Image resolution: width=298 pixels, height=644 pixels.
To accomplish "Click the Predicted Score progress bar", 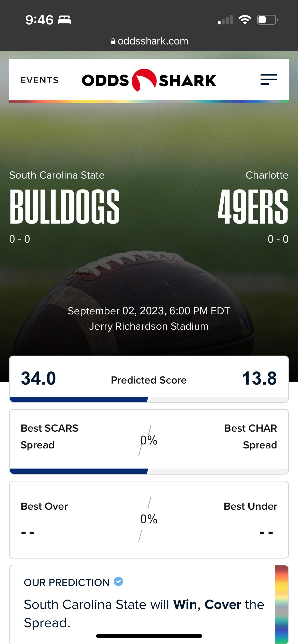I will point(149,399).
